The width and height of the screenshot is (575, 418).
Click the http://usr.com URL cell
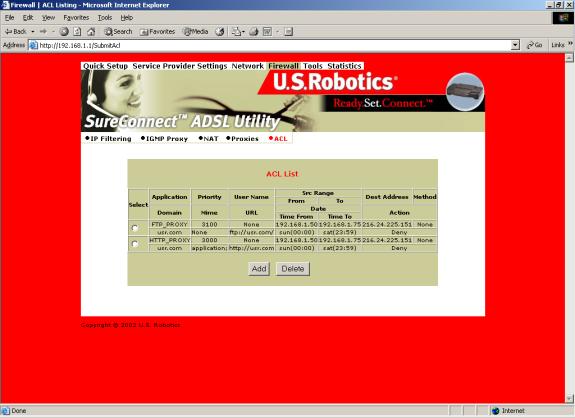point(252,248)
